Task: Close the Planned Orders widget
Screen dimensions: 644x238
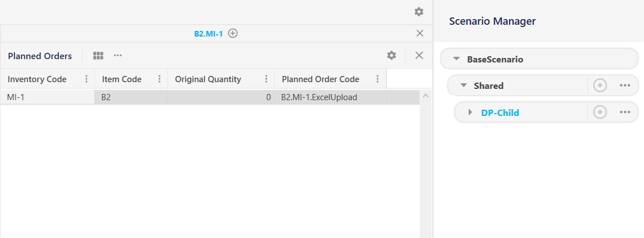Action: point(419,55)
